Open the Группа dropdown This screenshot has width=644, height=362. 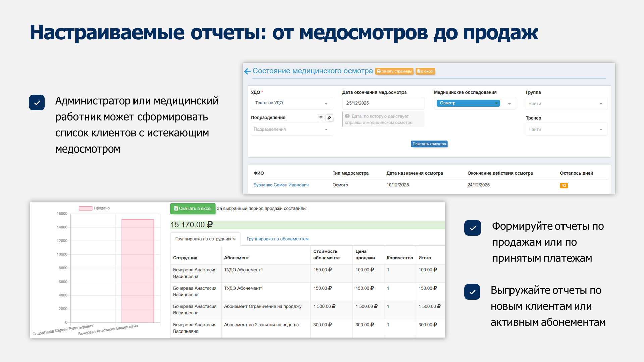567,104
